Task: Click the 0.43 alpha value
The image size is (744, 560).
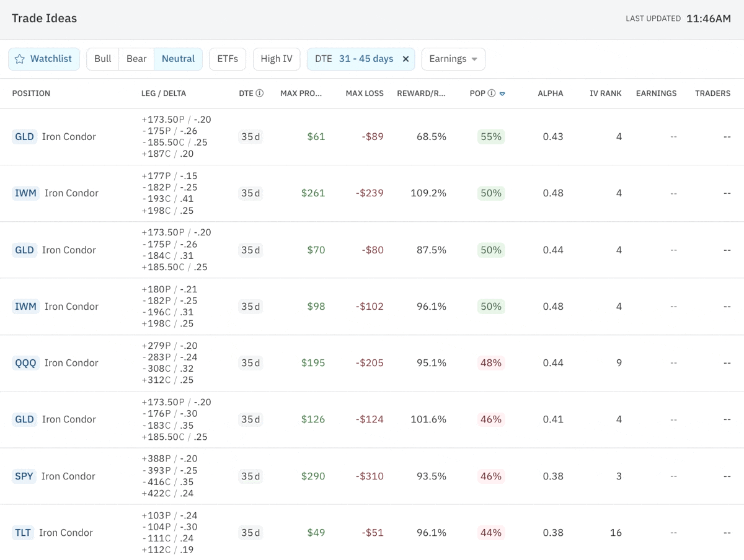Action: [x=553, y=137]
